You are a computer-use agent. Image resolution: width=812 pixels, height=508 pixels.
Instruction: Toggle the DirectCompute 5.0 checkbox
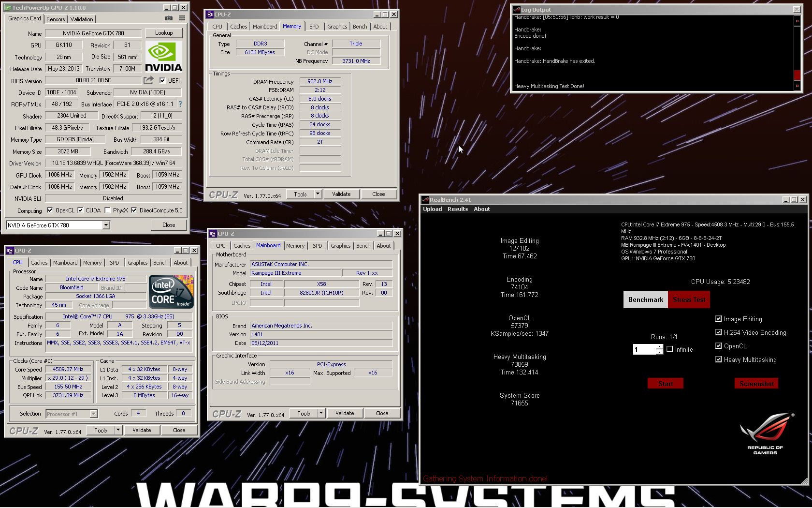(x=134, y=210)
